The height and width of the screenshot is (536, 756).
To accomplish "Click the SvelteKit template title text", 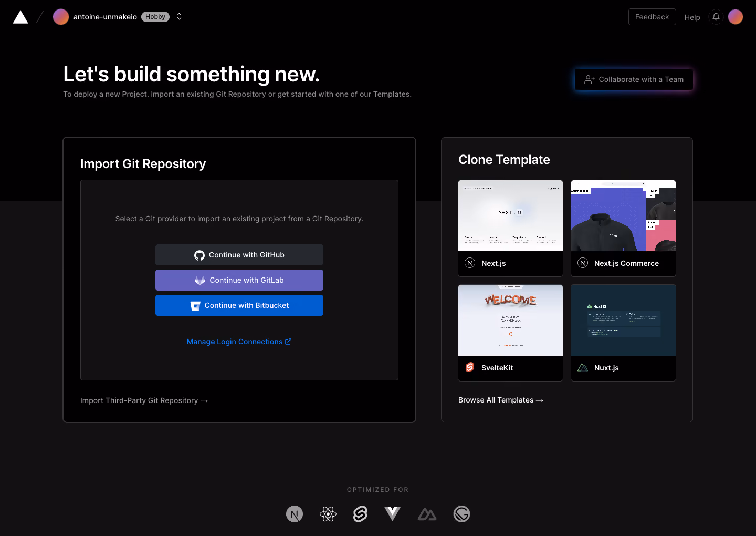I will point(497,368).
